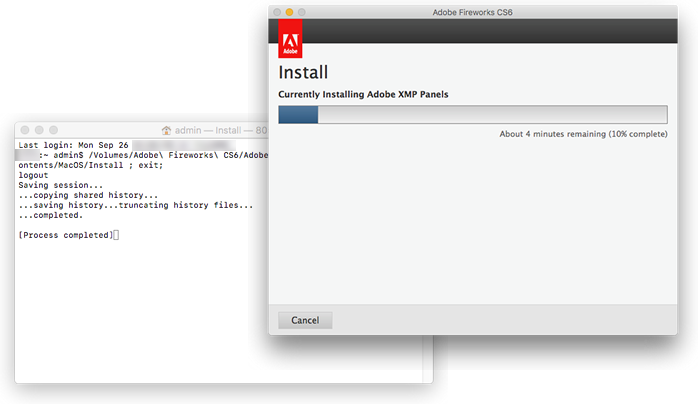
Task: Click the 'logout' line in Terminal
Action: tap(33, 175)
